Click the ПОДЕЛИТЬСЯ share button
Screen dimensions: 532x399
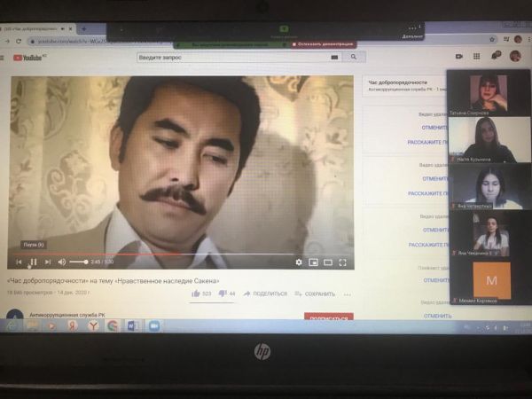point(266,293)
